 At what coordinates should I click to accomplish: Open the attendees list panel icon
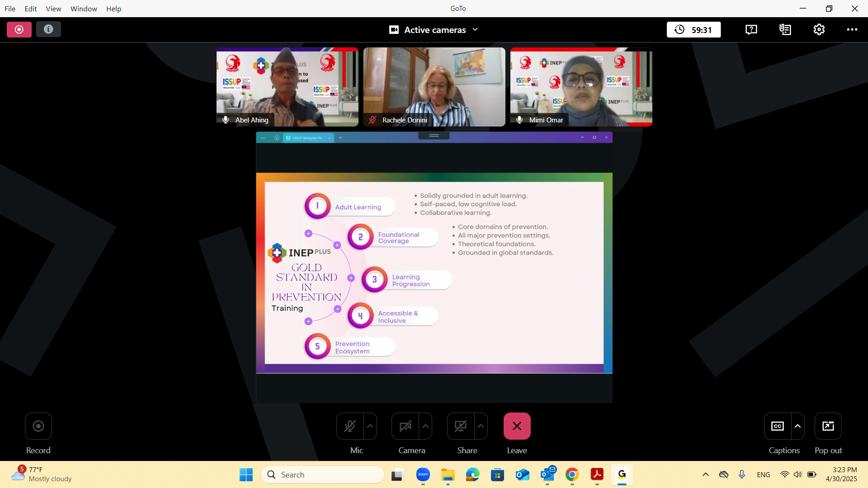[x=785, y=30]
